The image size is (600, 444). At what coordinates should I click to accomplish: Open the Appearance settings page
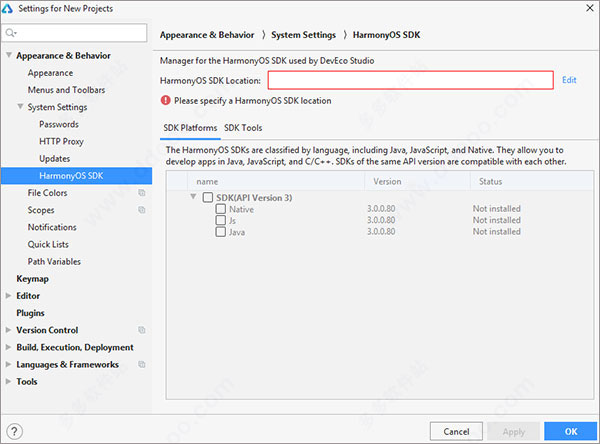pyautogui.click(x=50, y=73)
